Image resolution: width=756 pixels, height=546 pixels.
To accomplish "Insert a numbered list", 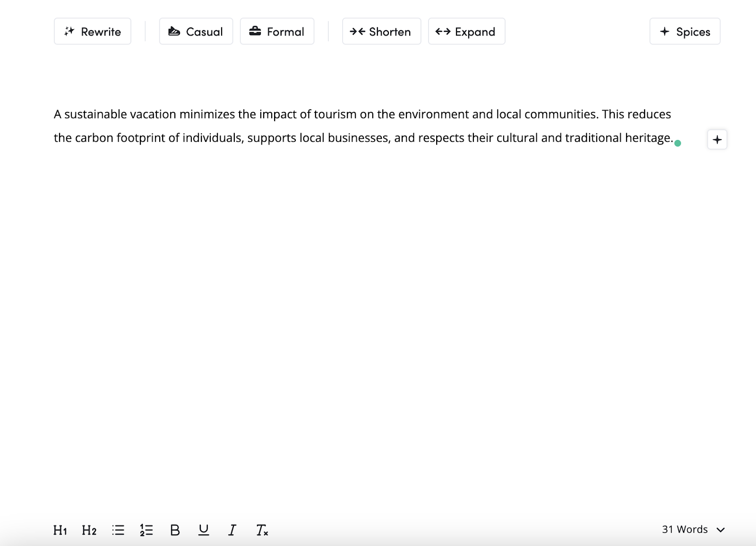I will 146,530.
